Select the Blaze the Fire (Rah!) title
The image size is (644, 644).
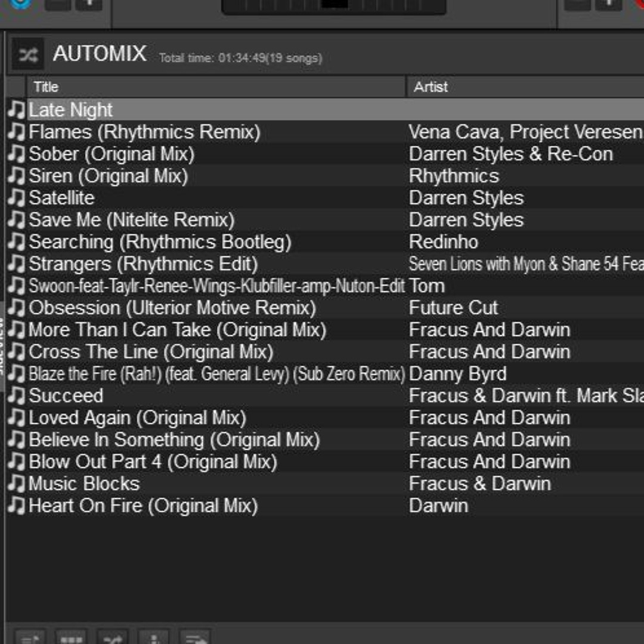coord(217,374)
